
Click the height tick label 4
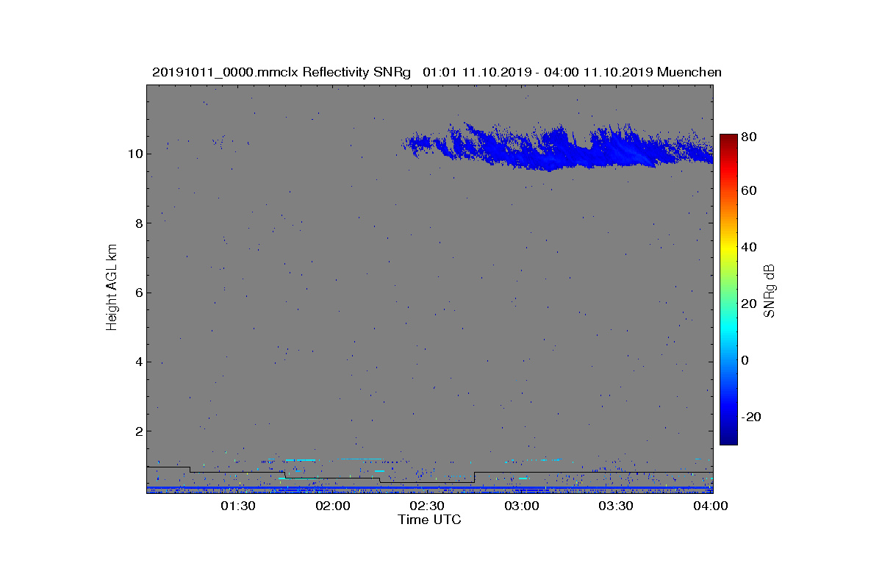point(138,362)
